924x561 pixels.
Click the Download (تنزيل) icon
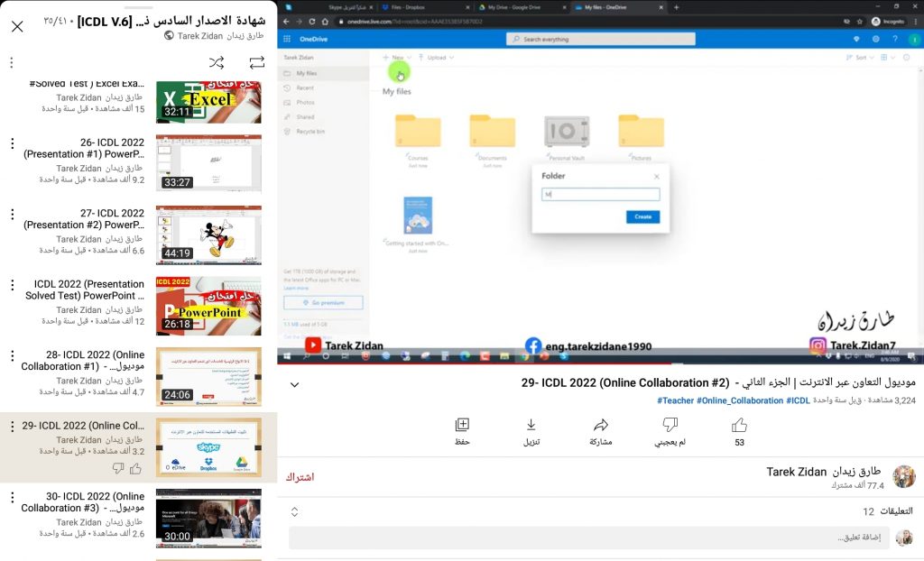[x=531, y=424]
